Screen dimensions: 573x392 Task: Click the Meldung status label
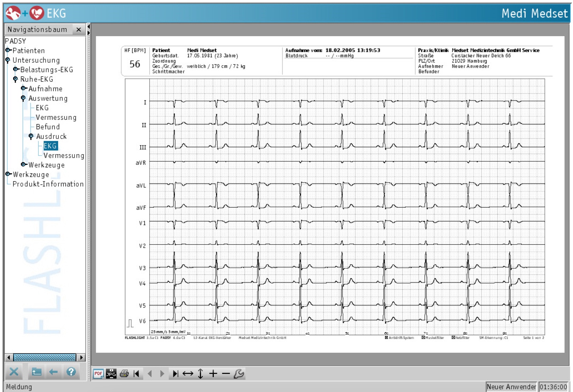pyautogui.click(x=19, y=387)
